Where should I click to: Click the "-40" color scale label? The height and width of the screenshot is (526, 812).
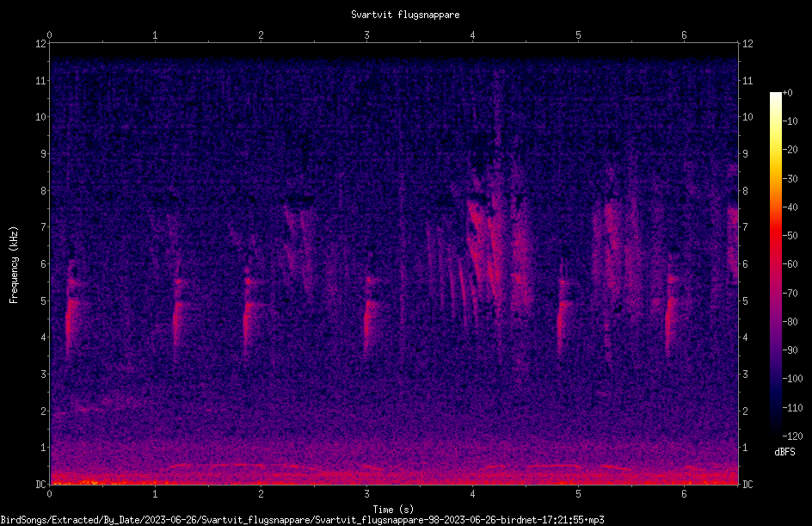[790, 207]
